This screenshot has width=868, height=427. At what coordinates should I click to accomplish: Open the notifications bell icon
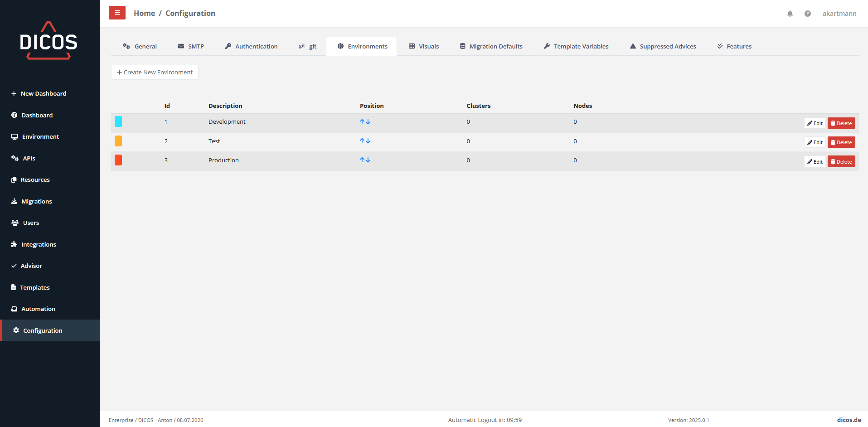tap(790, 14)
